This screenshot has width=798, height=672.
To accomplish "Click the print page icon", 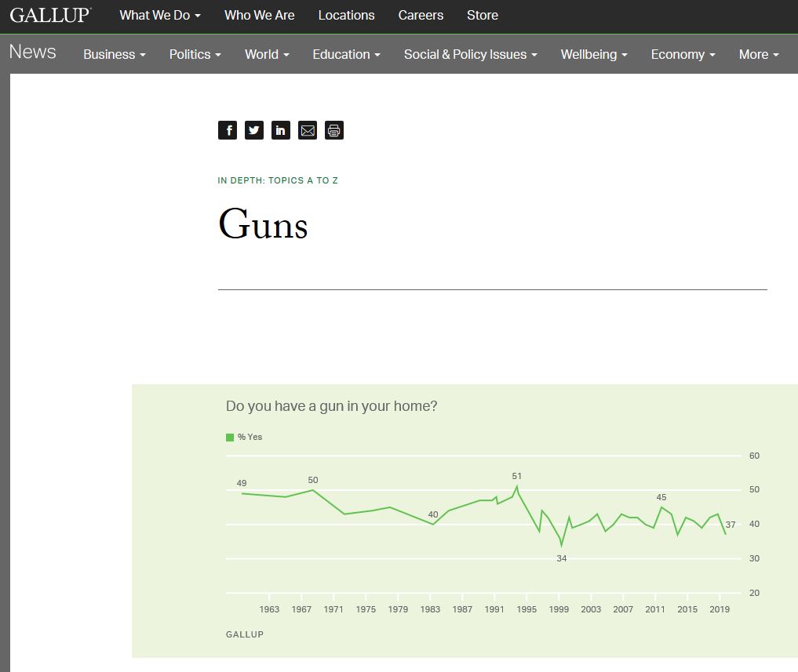I will [334, 130].
